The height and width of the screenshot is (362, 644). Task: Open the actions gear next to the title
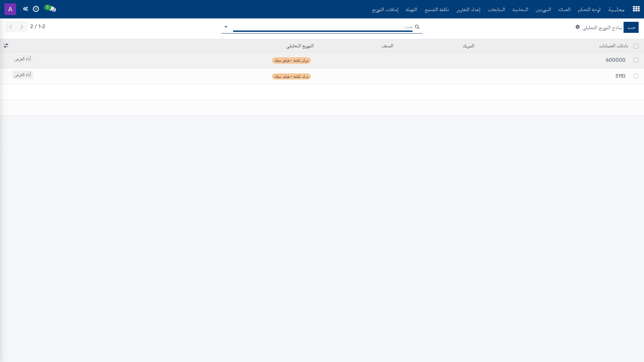pyautogui.click(x=578, y=27)
